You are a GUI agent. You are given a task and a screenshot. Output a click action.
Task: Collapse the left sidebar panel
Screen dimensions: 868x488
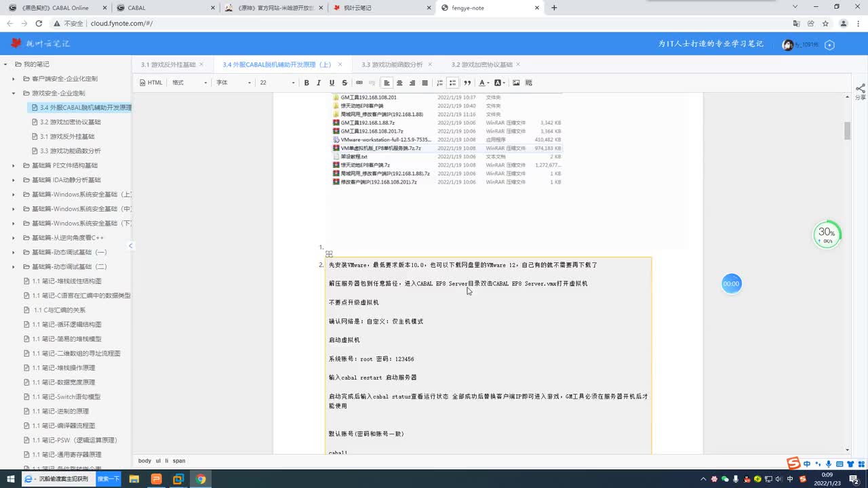point(131,245)
